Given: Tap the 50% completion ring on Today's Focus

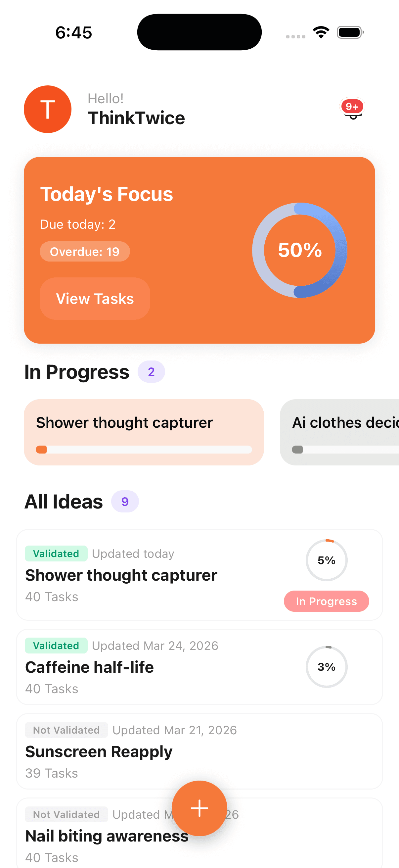Looking at the screenshot, I should pos(300,249).
